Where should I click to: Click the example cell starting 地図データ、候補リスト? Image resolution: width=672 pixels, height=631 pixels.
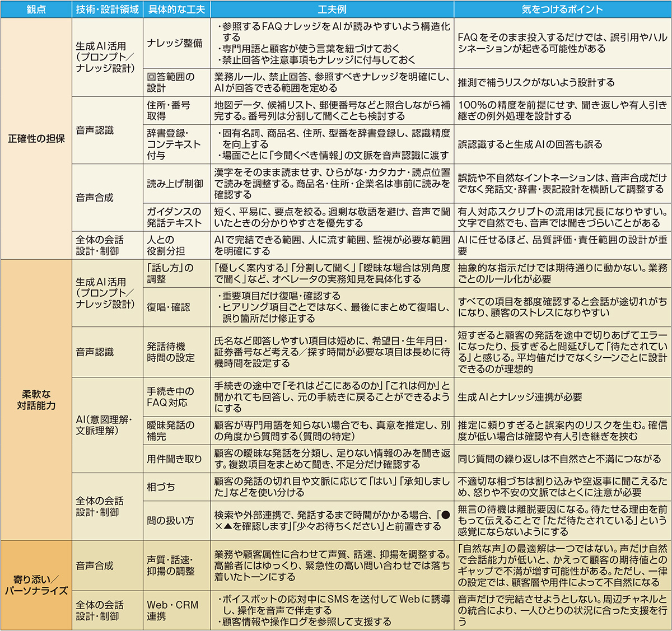(x=332, y=110)
